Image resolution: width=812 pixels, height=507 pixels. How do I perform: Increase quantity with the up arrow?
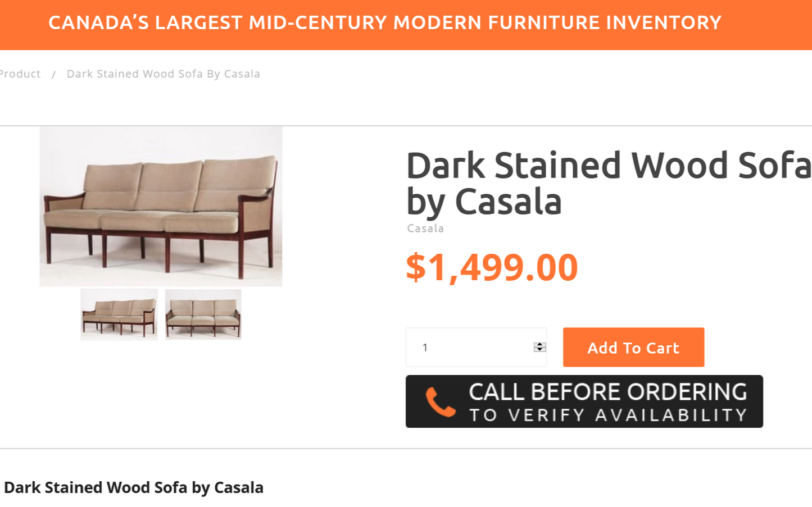pos(539,344)
